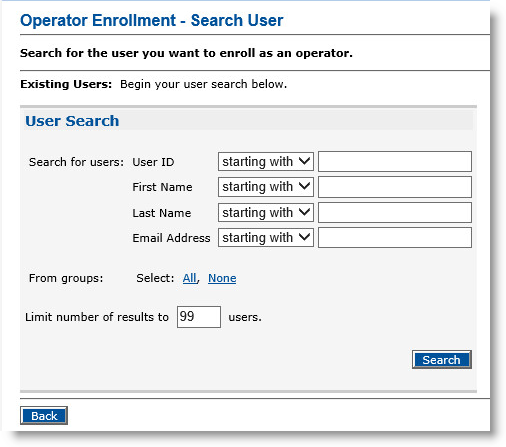
Task: Open the User ID match type dropdown
Action: pyautogui.click(x=266, y=162)
